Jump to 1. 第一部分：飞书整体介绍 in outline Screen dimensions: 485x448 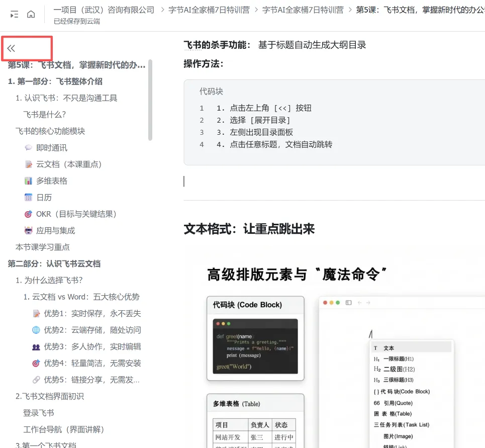coord(55,81)
